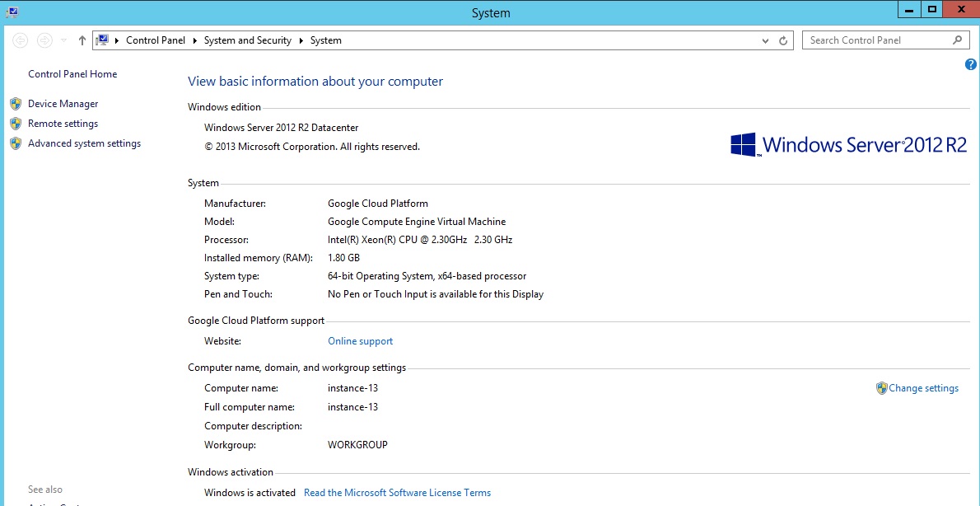
Task: Click the 'WORKGROUP' workgroup value
Action: tap(357, 445)
